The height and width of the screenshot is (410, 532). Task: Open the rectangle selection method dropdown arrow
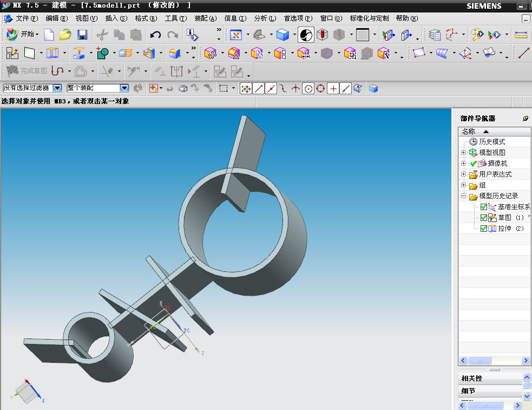tap(233, 89)
